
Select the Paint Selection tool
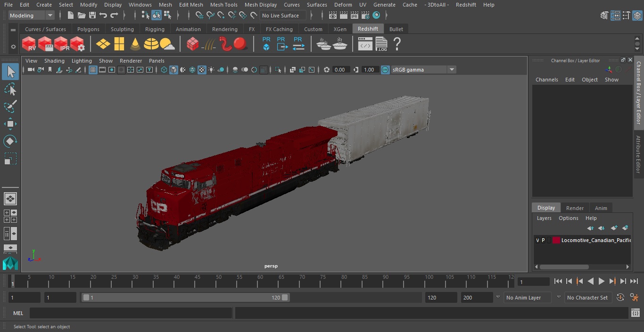click(x=10, y=106)
